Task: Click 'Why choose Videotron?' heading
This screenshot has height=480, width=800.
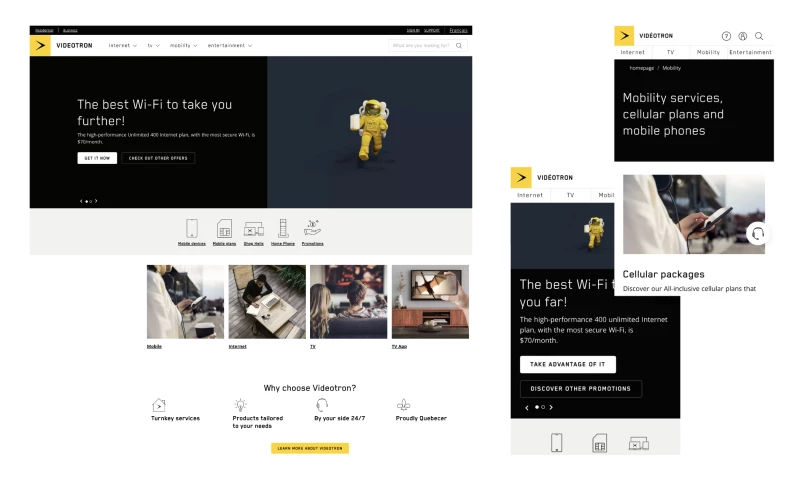Action: point(310,388)
